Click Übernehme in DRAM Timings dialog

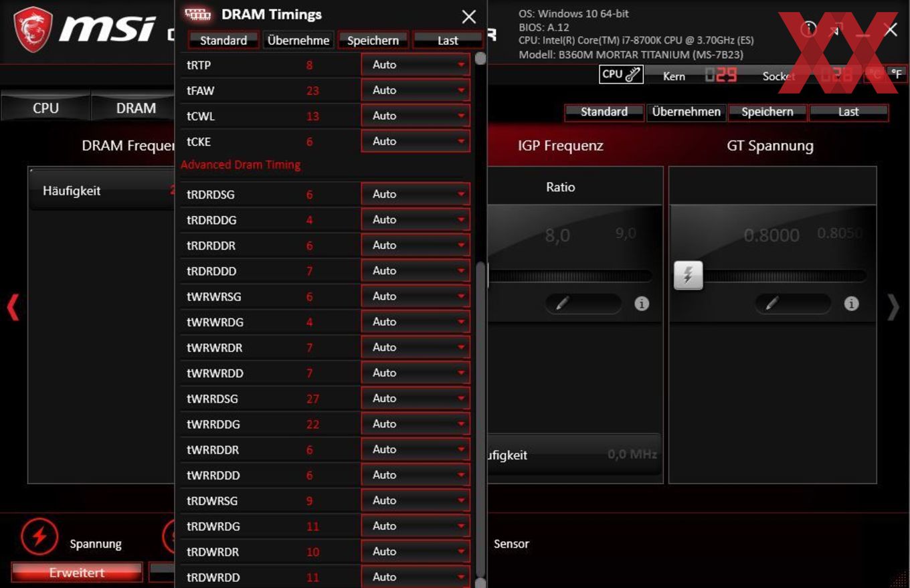click(298, 40)
